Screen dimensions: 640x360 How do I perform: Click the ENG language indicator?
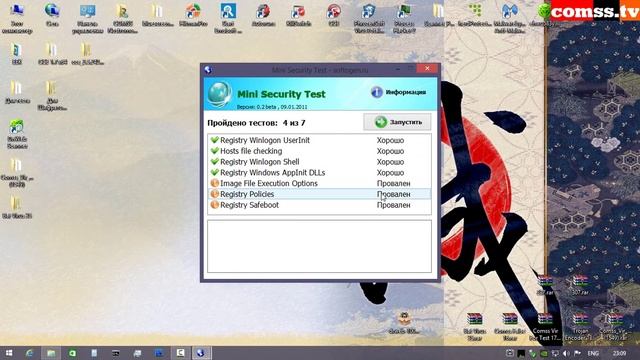click(x=593, y=353)
